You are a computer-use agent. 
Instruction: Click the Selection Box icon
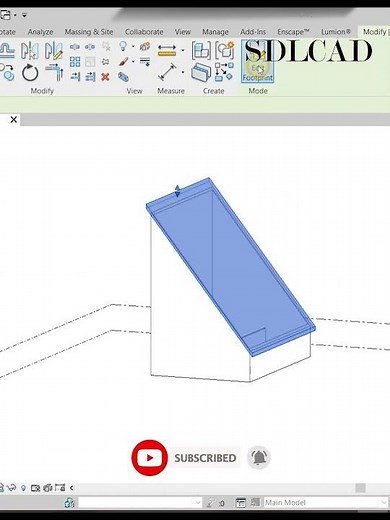click(x=123, y=77)
